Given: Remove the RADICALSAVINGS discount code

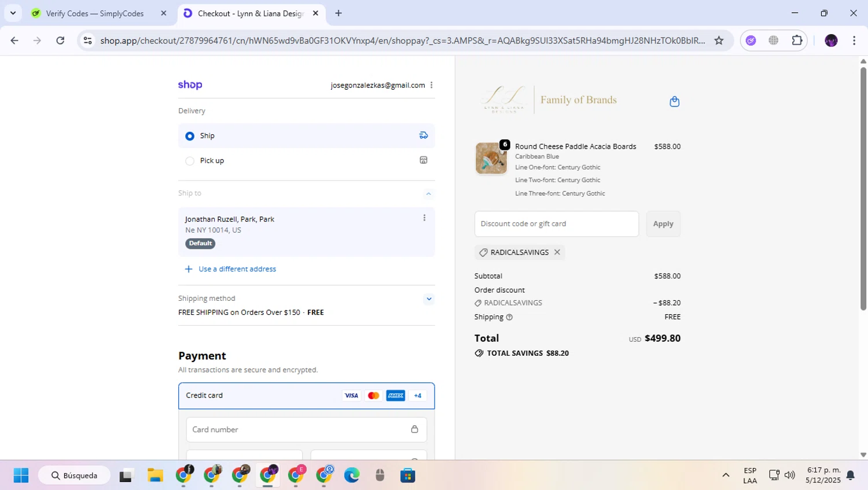Looking at the screenshot, I should point(557,252).
